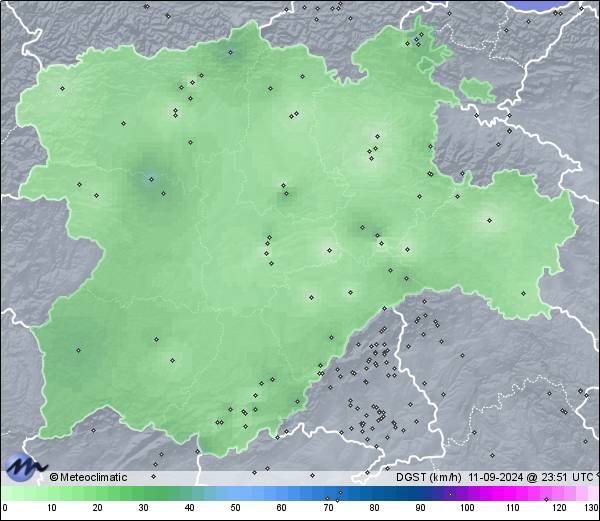Click the 60 value on wind scale

tap(282, 508)
